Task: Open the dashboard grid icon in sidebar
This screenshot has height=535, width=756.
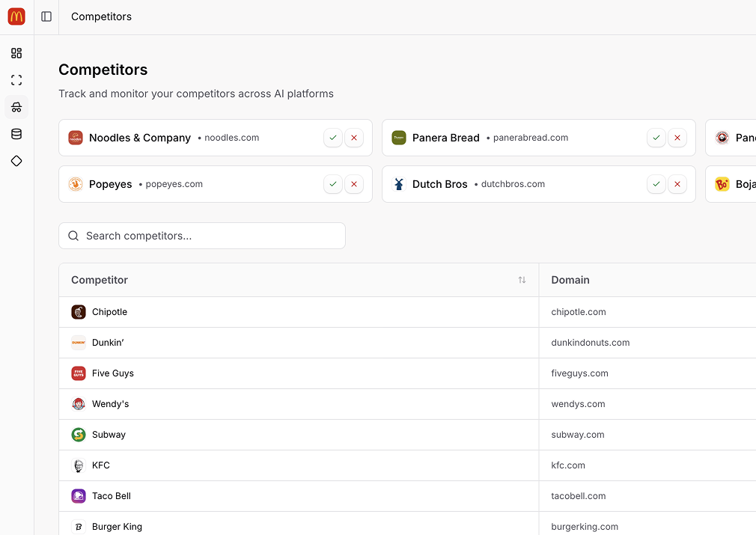Action: click(16, 53)
